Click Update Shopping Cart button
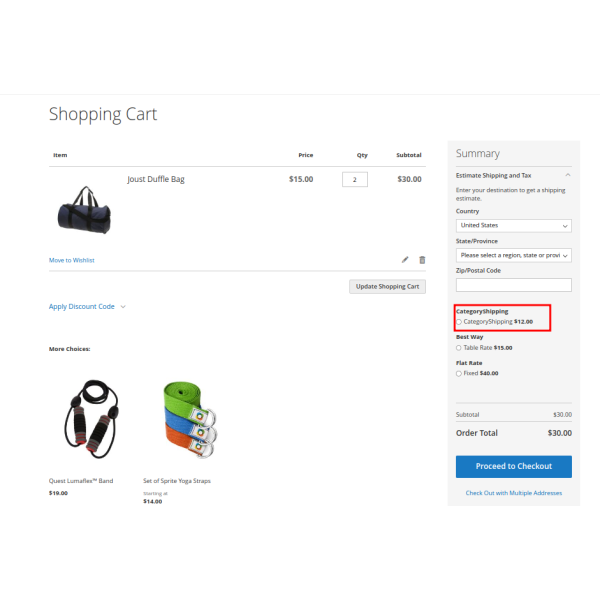 click(388, 286)
